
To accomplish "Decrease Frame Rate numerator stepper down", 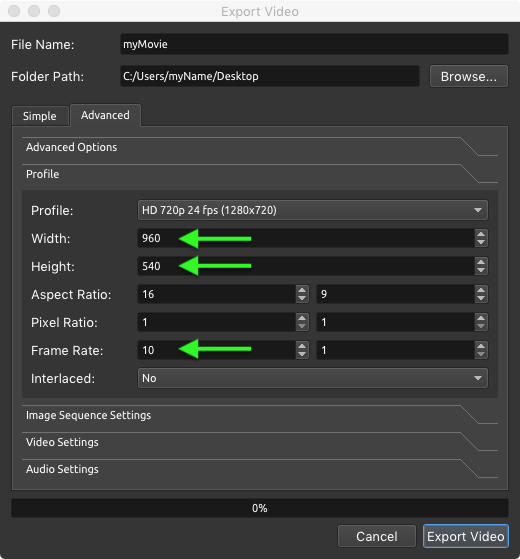I will pos(302,354).
